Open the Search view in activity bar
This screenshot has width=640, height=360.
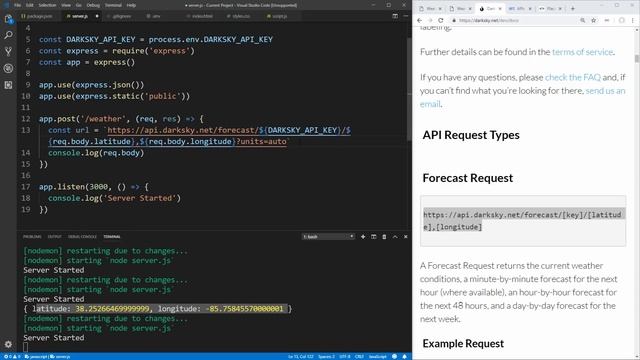pos(8,35)
